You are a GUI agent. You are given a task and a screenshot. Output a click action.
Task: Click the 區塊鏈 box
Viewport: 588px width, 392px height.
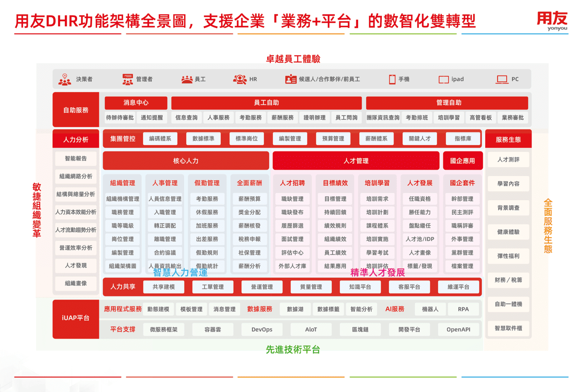(360, 330)
